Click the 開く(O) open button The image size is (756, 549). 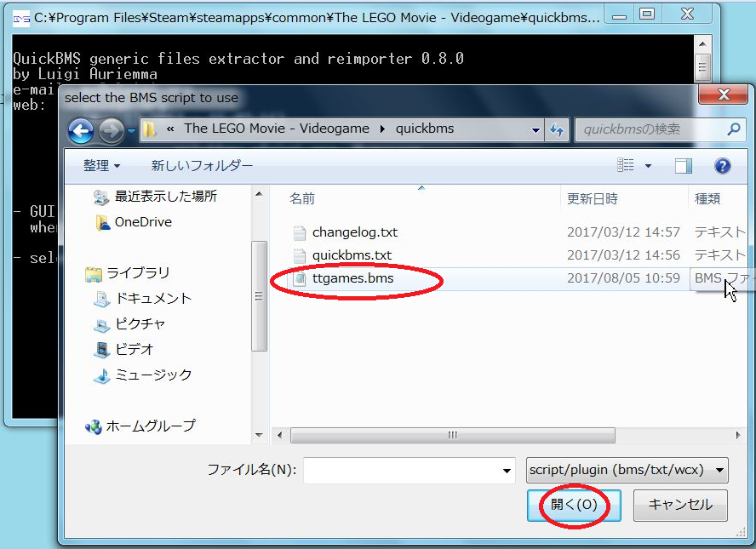click(574, 505)
